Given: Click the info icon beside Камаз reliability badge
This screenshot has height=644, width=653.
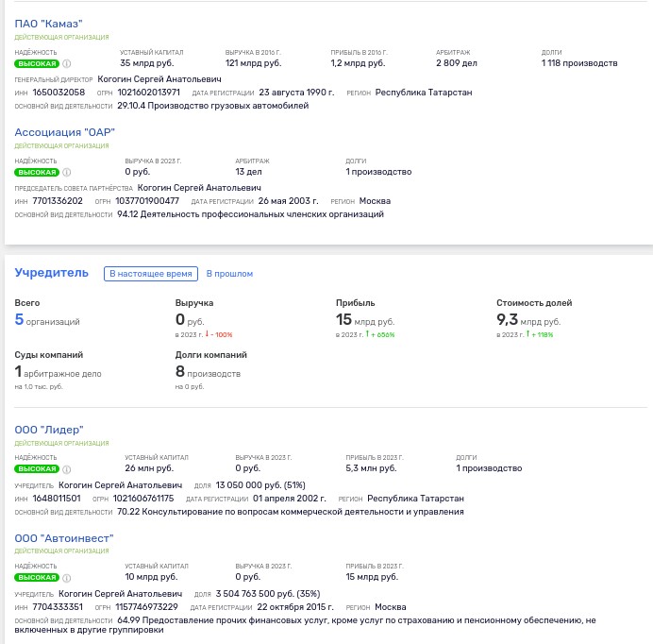Looking at the screenshot, I should coord(67,64).
